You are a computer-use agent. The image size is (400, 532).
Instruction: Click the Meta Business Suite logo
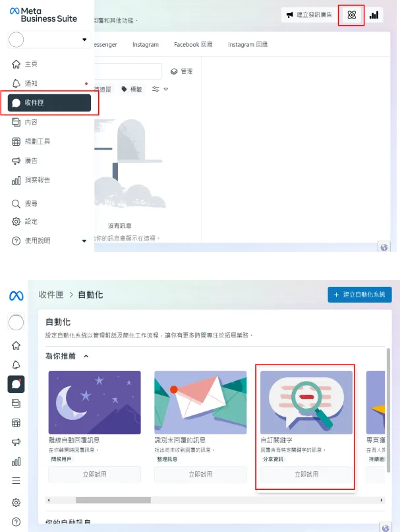[x=43, y=15]
